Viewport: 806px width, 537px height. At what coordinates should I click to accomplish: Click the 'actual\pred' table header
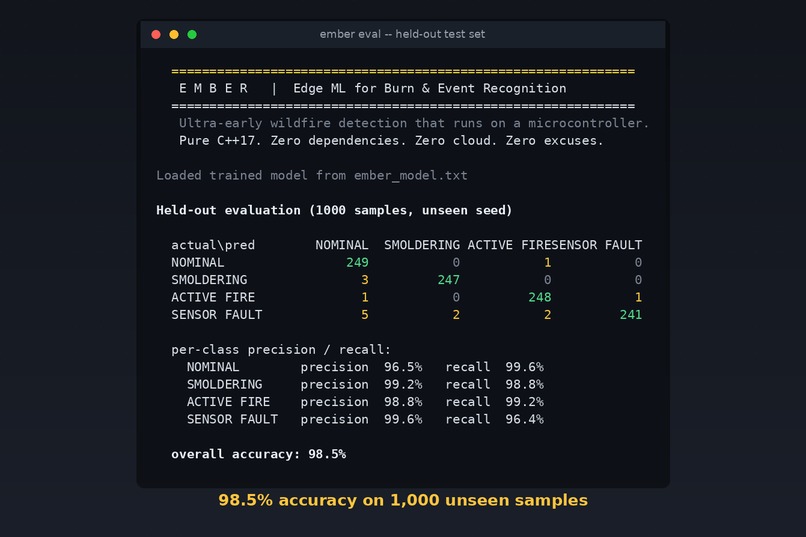click(x=213, y=245)
